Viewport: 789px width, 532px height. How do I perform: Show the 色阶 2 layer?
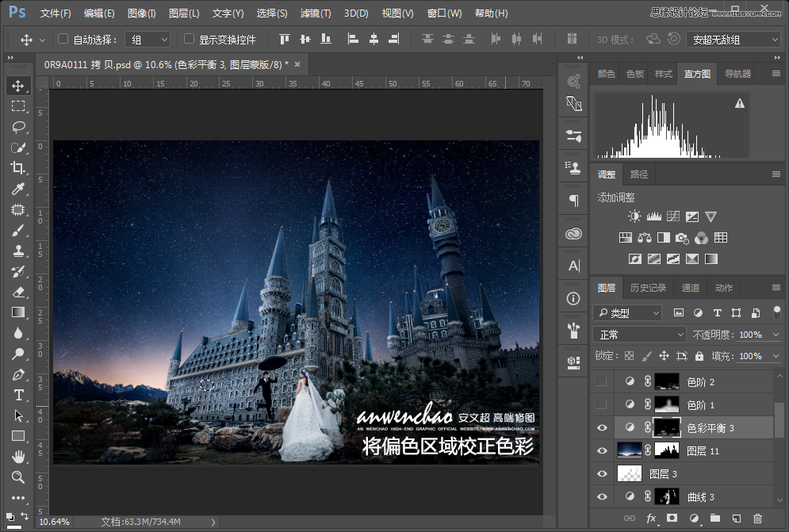coord(602,381)
